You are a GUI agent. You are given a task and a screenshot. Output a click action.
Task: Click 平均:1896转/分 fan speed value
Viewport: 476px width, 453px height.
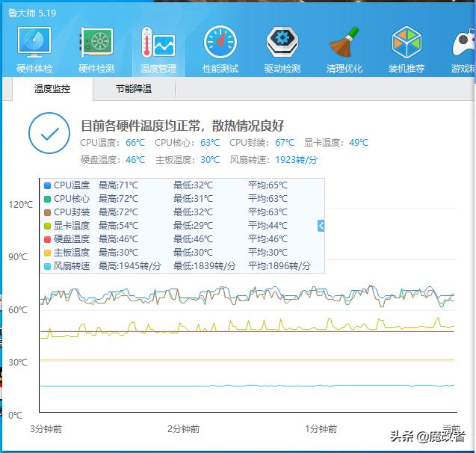tap(279, 266)
